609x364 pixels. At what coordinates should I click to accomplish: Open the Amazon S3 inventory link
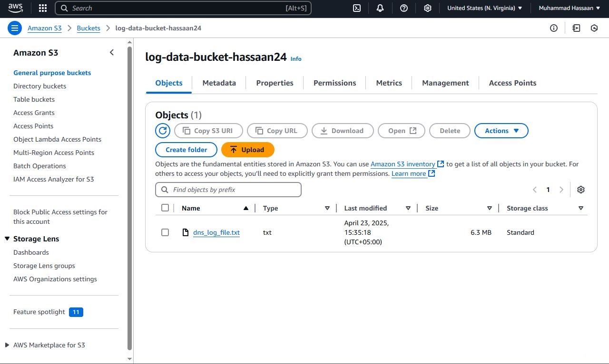coord(407,164)
